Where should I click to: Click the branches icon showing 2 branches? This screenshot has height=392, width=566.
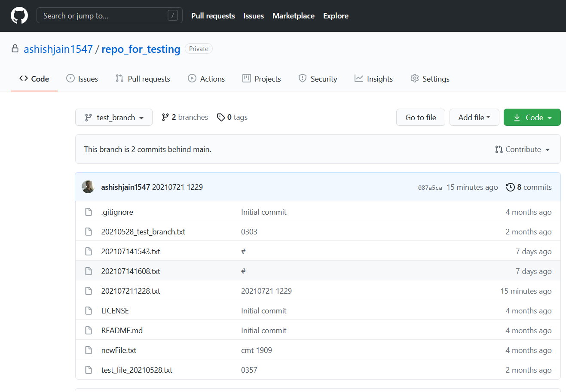[165, 117]
